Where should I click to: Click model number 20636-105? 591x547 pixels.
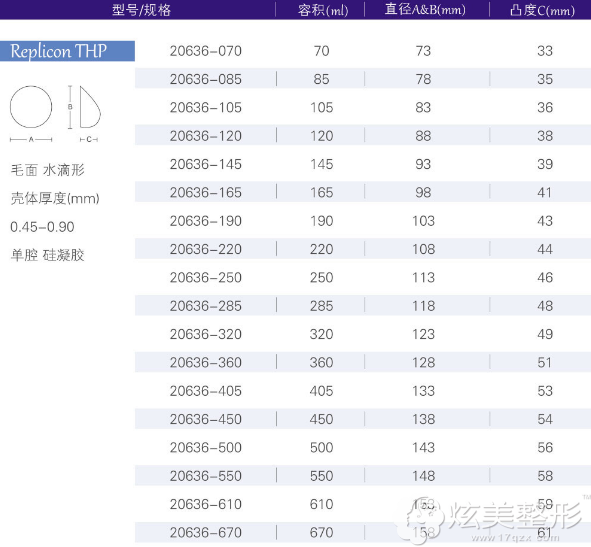click(x=205, y=107)
